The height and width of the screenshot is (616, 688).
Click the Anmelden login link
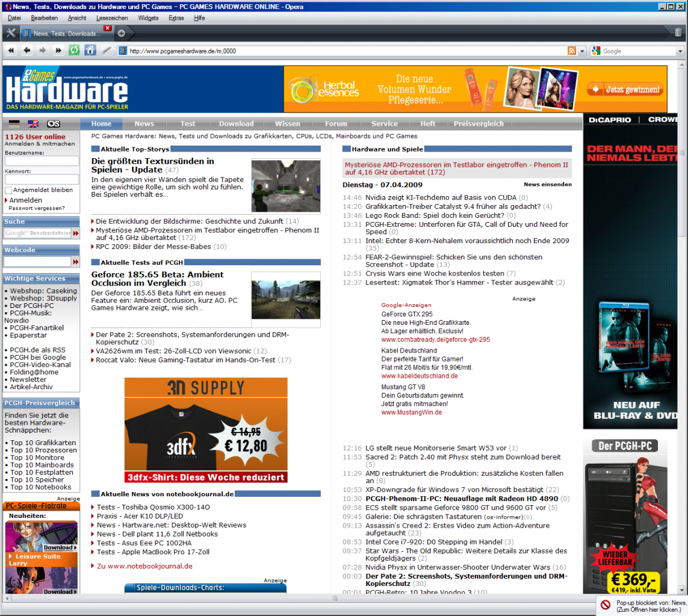[x=25, y=200]
